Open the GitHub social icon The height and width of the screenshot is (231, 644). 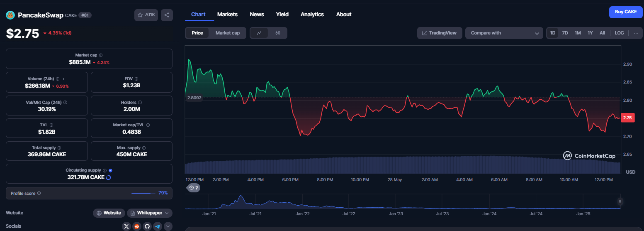point(147,226)
